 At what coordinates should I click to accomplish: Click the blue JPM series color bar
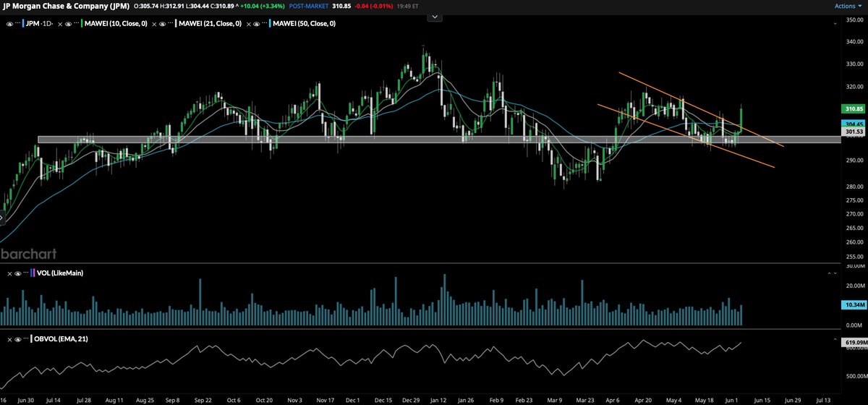click(23, 24)
